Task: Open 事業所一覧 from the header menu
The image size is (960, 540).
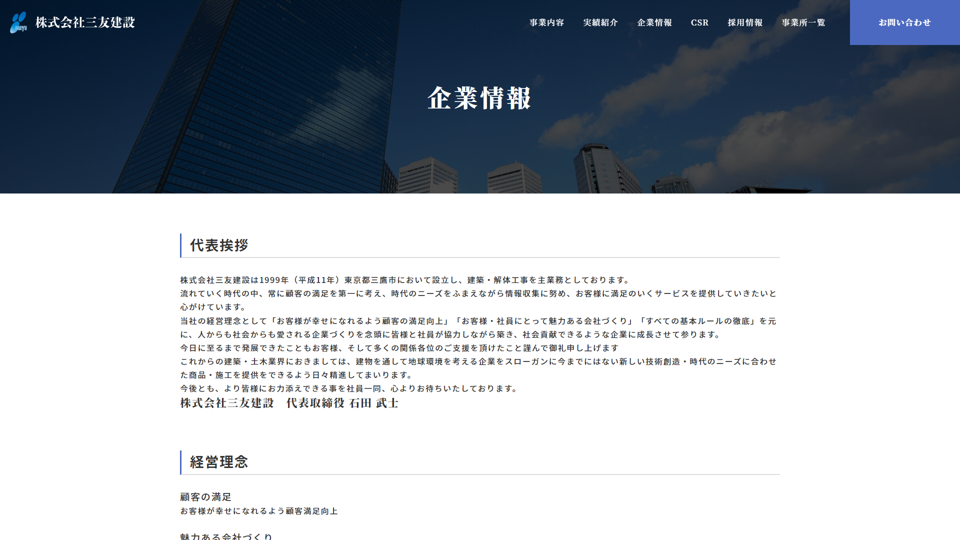Action: (803, 22)
